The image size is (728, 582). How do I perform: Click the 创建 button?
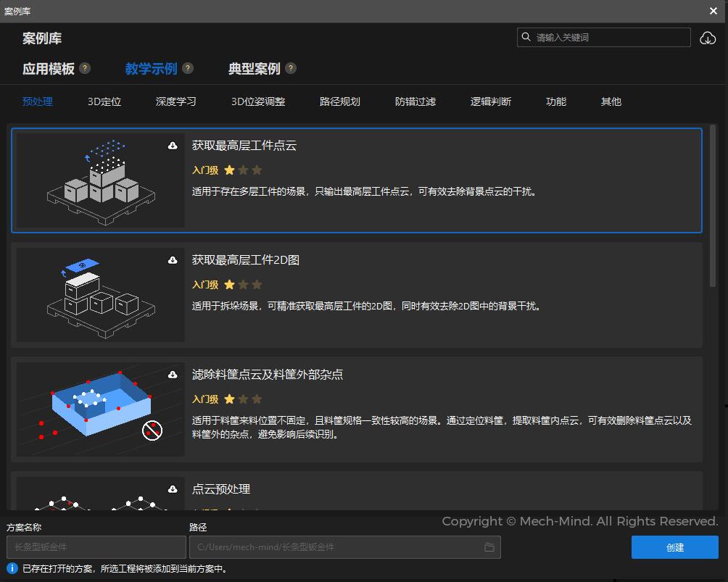pos(674,547)
